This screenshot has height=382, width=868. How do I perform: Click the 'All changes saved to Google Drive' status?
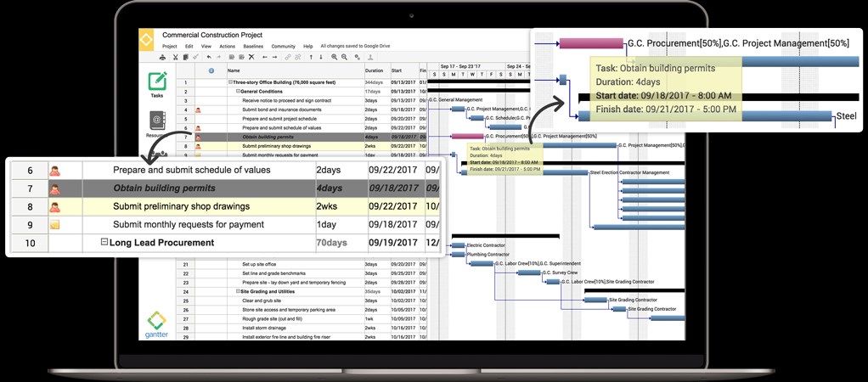[355, 47]
